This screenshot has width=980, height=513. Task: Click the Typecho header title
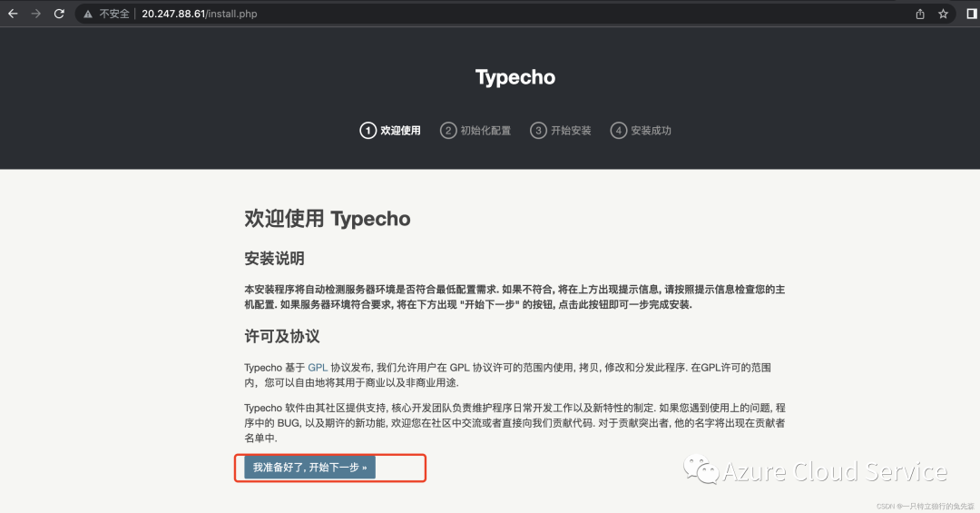515,77
